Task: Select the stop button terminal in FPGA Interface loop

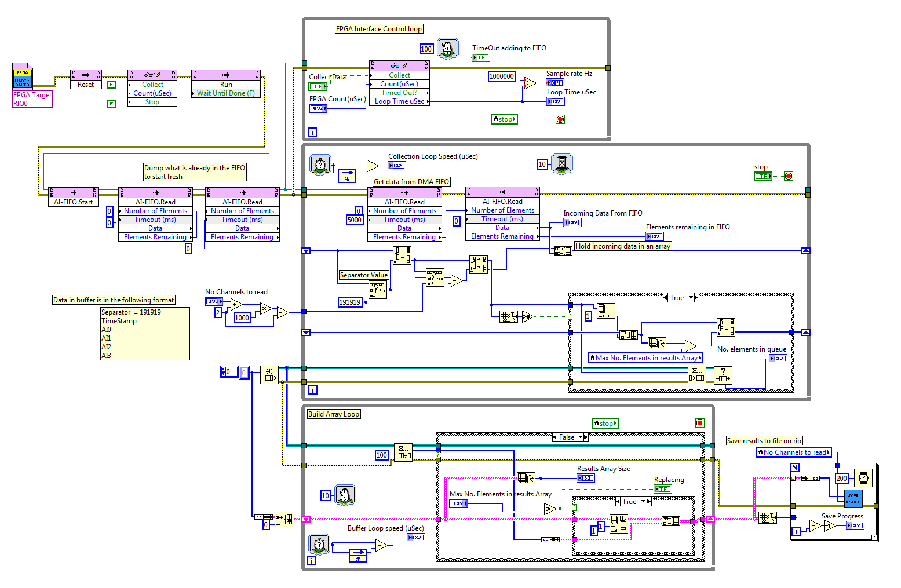Action: 560,119
